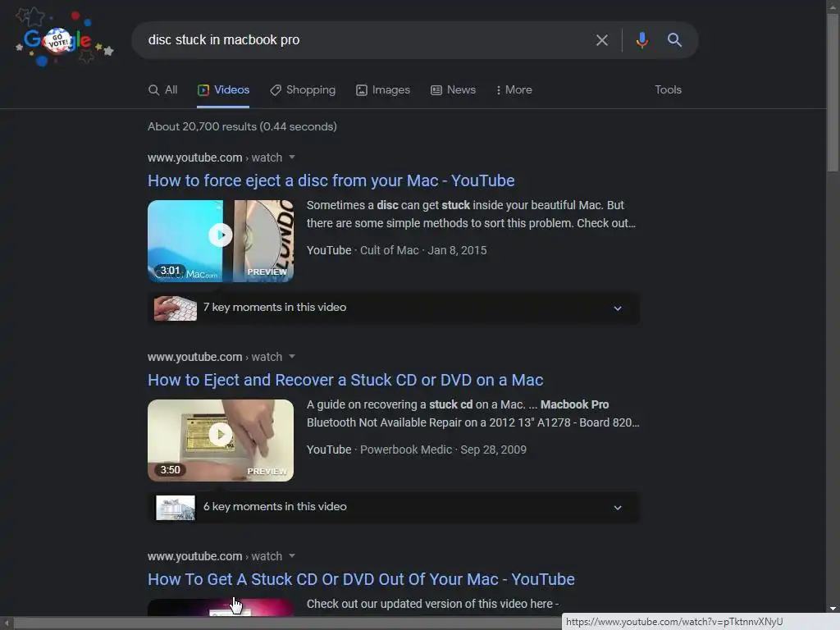
Task: Click the vertical scrollbar thumb
Action: (833, 91)
